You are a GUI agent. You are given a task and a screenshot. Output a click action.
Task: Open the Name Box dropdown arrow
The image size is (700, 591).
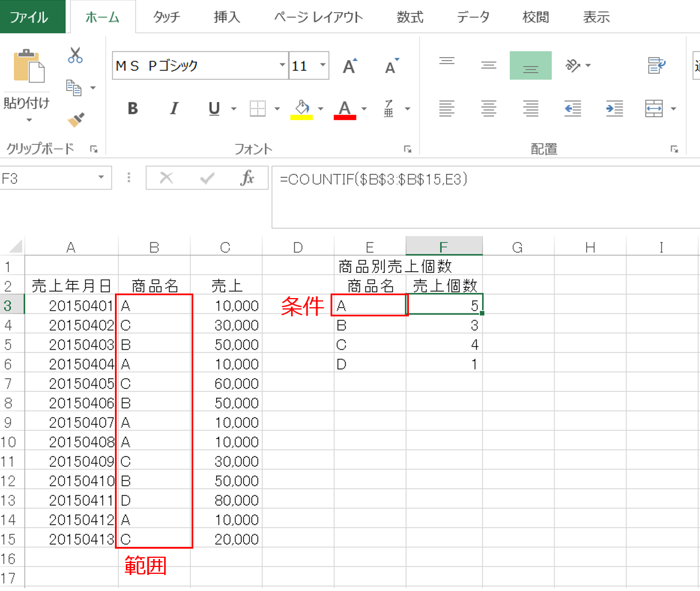101,178
